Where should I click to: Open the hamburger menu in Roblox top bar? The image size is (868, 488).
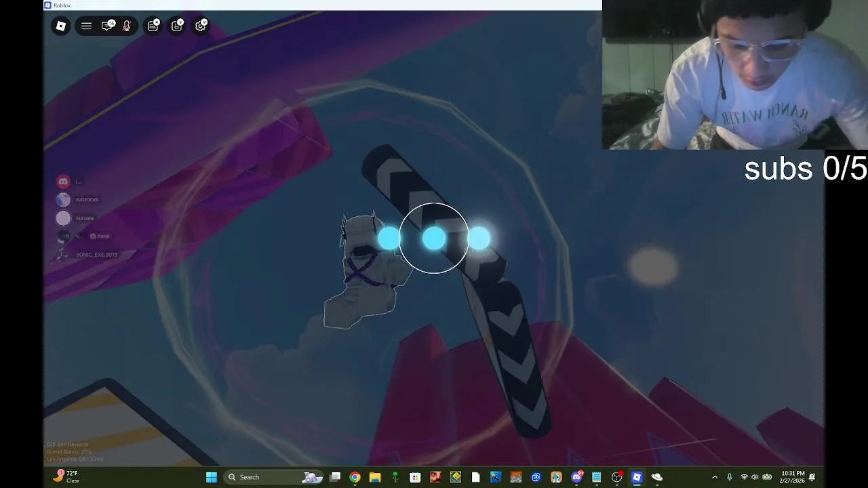click(86, 26)
